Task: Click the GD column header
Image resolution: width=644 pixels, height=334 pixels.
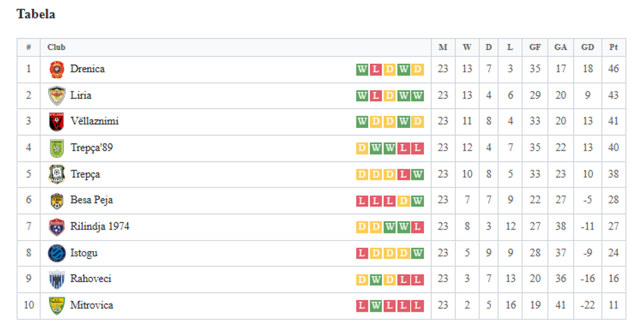Action: point(587,47)
